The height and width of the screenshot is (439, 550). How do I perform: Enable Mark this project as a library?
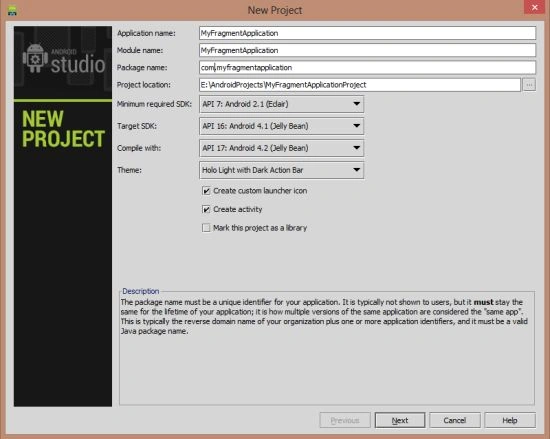pyautogui.click(x=206, y=228)
